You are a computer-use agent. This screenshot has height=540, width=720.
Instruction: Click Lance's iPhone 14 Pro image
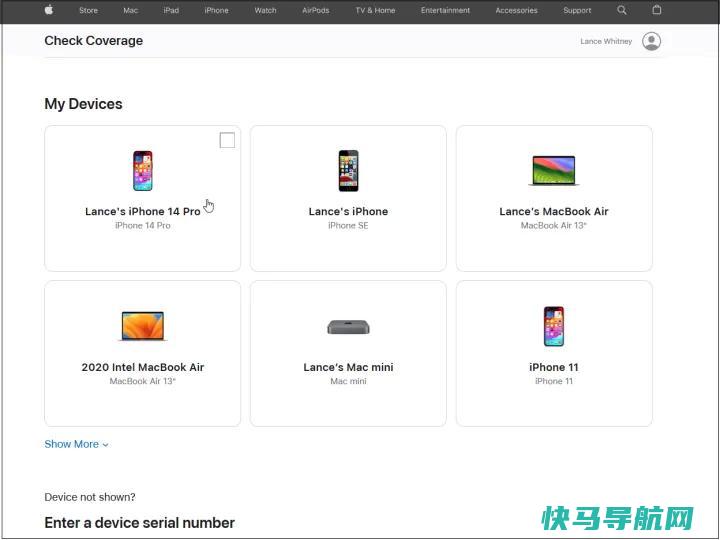(x=143, y=171)
